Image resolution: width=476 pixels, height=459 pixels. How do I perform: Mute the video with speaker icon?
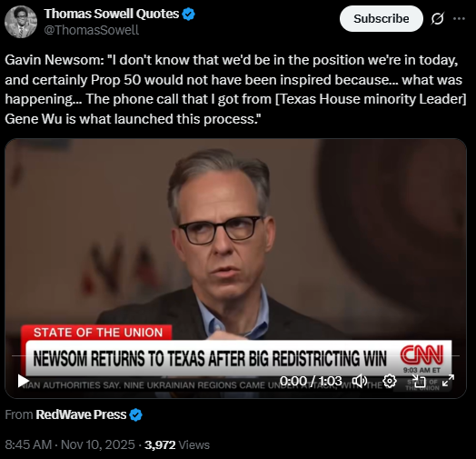click(x=360, y=381)
